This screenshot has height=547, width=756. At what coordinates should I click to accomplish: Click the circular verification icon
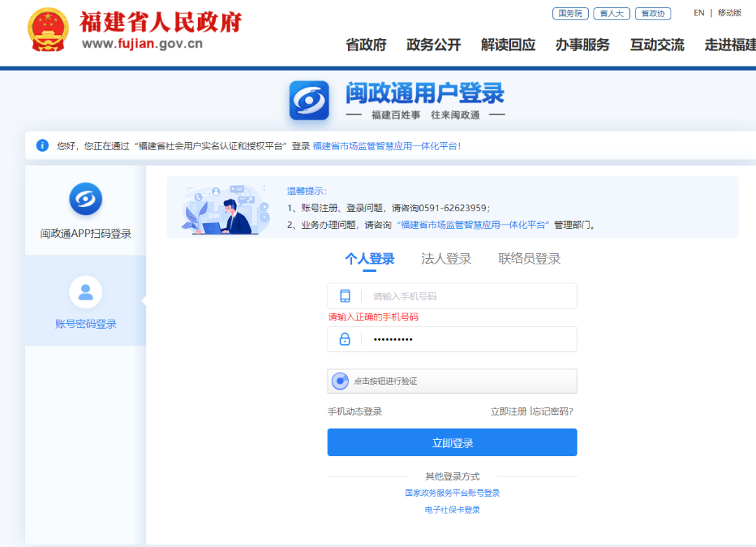click(340, 381)
